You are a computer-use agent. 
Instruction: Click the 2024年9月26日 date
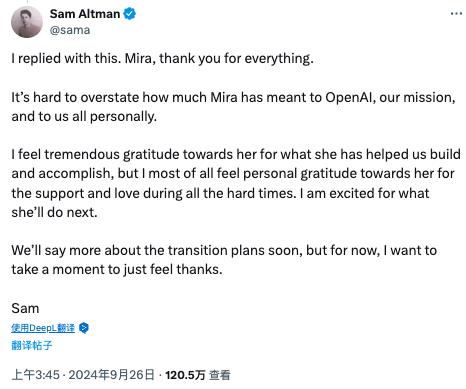click(112, 375)
